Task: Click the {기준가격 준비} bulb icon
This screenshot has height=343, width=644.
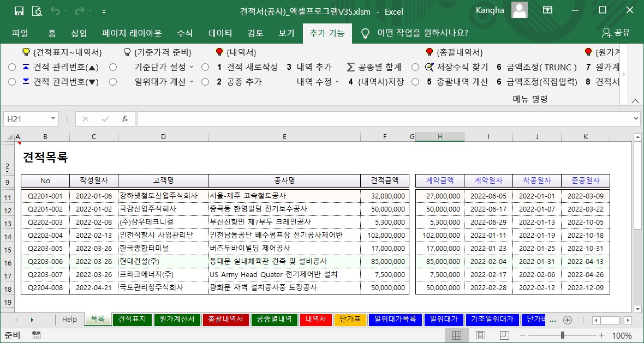Action: [x=128, y=52]
